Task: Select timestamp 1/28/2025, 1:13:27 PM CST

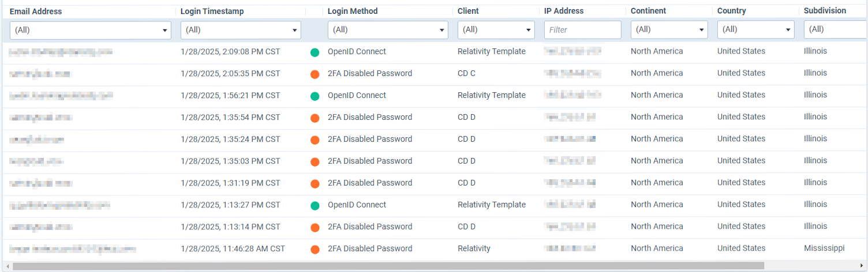Action: [230, 205]
